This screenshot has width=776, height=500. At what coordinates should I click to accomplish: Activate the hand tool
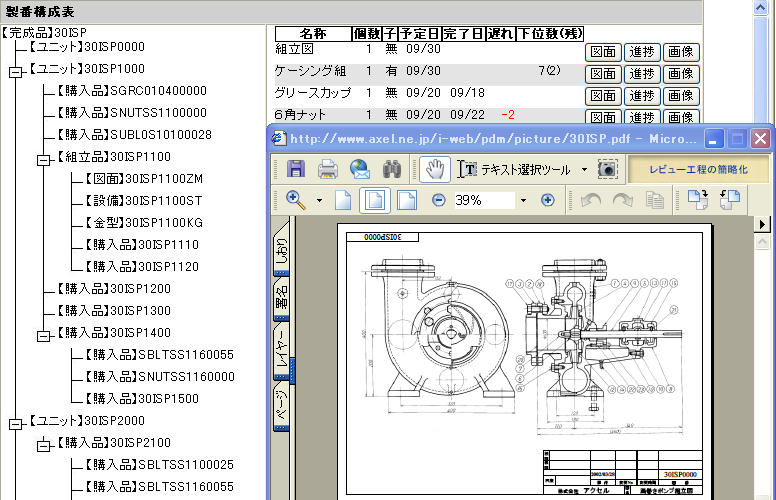[x=435, y=169]
